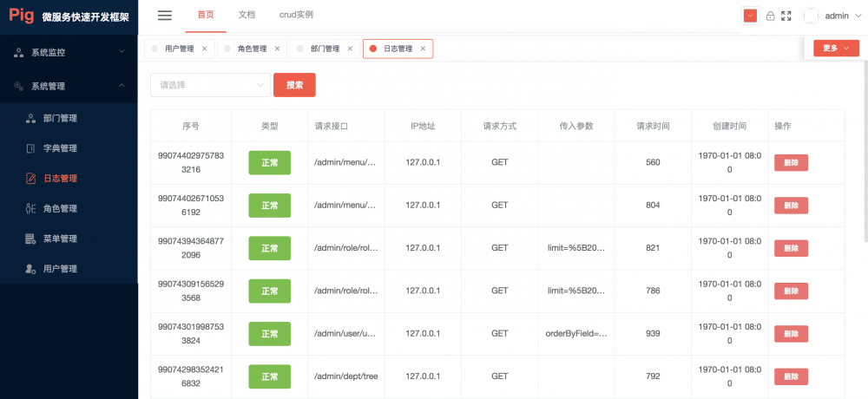Click the 传入参数 column header
Image resolution: width=868 pixels, height=399 pixels.
(576, 126)
